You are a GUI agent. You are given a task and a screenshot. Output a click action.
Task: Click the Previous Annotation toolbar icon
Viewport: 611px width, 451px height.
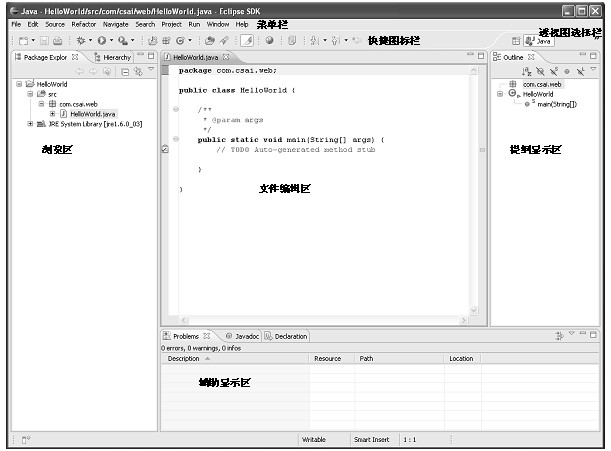(x=336, y=41)
